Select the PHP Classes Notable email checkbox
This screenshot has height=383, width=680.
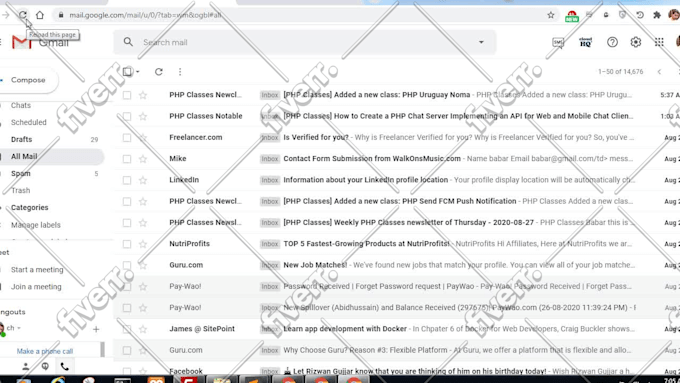coord(127,116)
